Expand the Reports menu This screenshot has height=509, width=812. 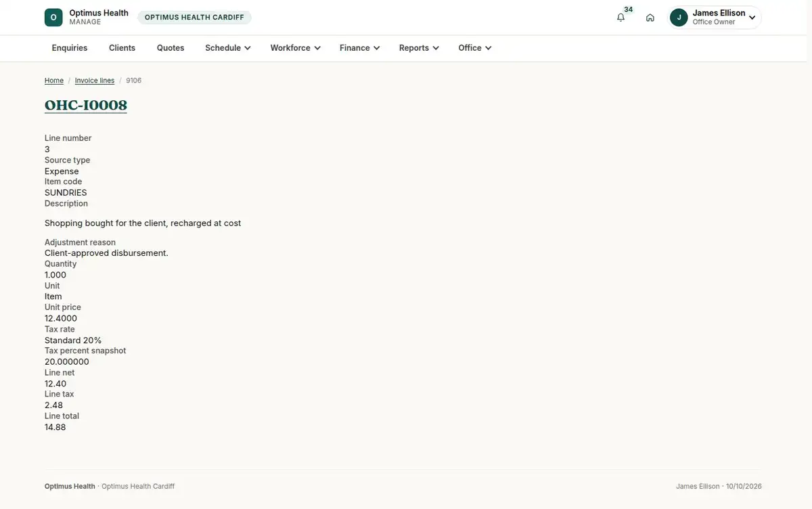pyautogui.click(x=419, y=48)
